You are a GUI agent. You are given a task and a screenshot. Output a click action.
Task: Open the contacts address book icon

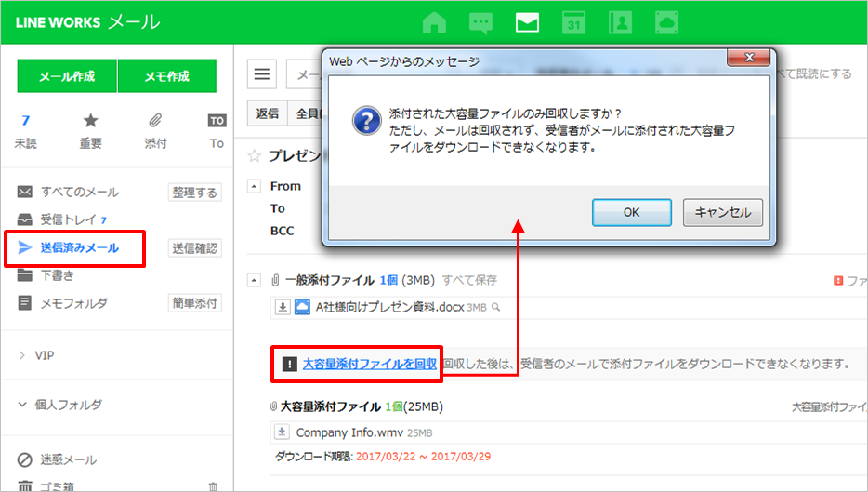coord(620,22)
